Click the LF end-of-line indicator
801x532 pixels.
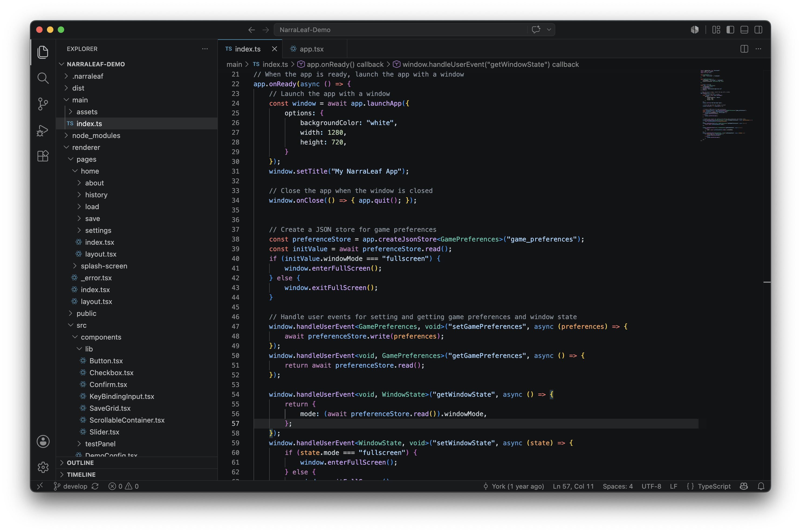tap(674, 486)
